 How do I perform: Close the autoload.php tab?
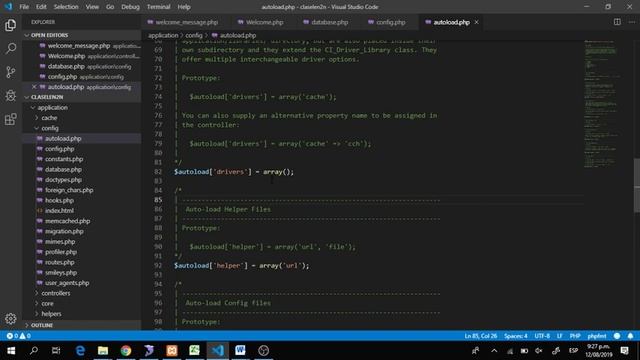point(476,22)
